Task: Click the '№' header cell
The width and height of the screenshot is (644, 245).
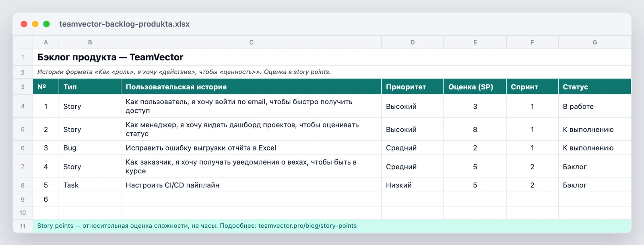Action: [46, 86]
